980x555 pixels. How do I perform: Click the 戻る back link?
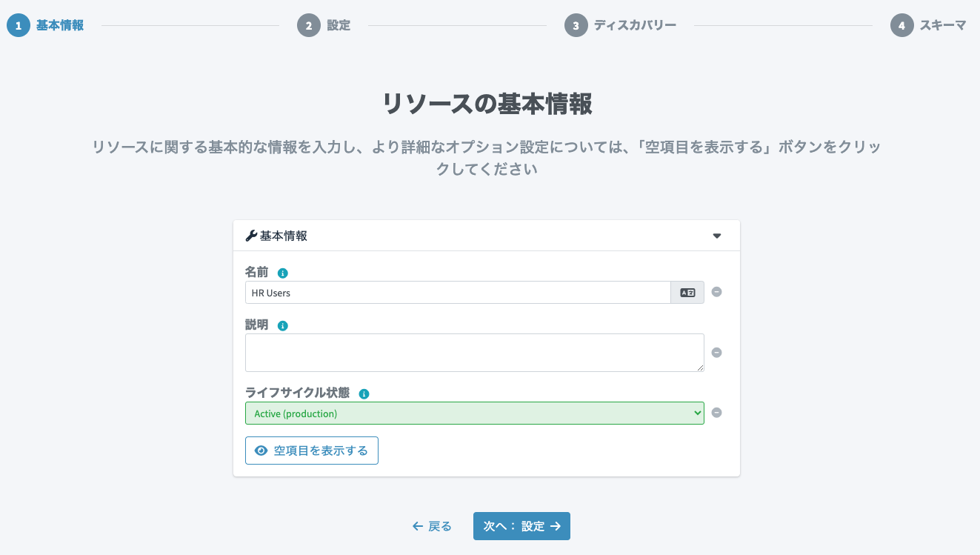pos(432,526)
